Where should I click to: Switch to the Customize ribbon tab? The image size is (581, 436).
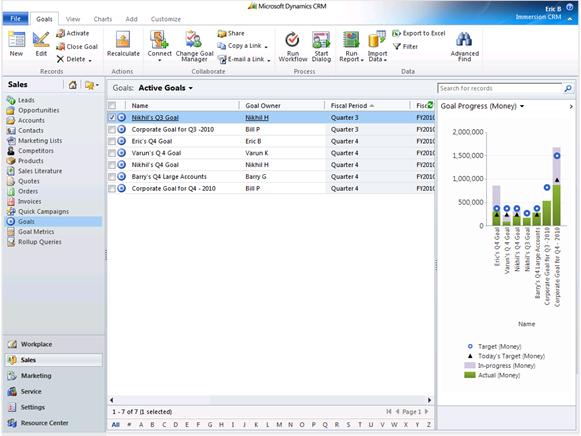click(x=166, y=19)
